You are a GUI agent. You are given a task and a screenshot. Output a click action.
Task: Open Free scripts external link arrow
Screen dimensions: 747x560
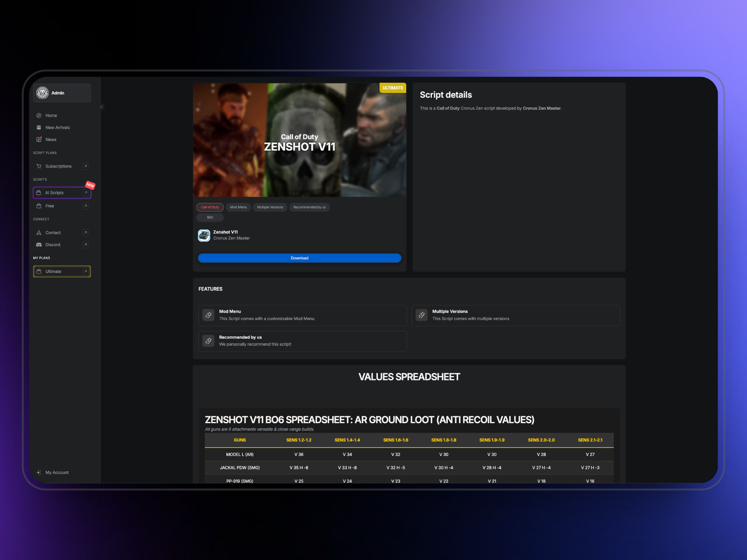tap(86, 206)
